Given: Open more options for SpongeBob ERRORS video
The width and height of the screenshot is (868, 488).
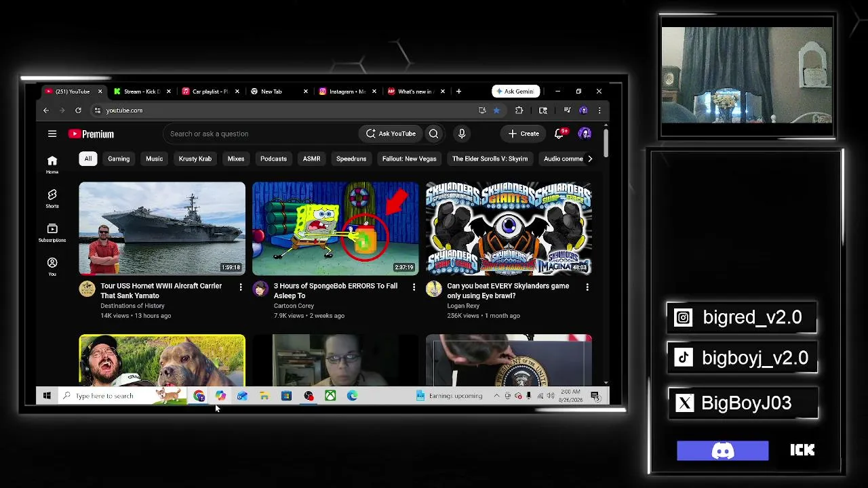Looking at the screenshot, I should 414,287.
